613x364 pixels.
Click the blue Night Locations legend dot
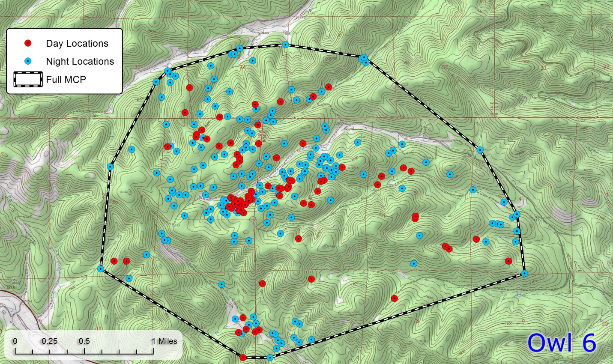[x=28, y=61]
